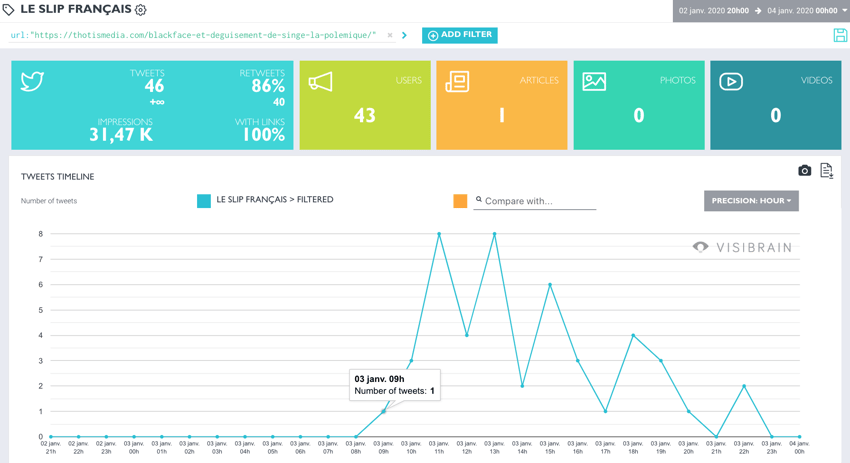Screen dimensions: 850x463
Task: Save the filter with the floppy disk icon
Action: pyautogui.click(x=840, y=35)
